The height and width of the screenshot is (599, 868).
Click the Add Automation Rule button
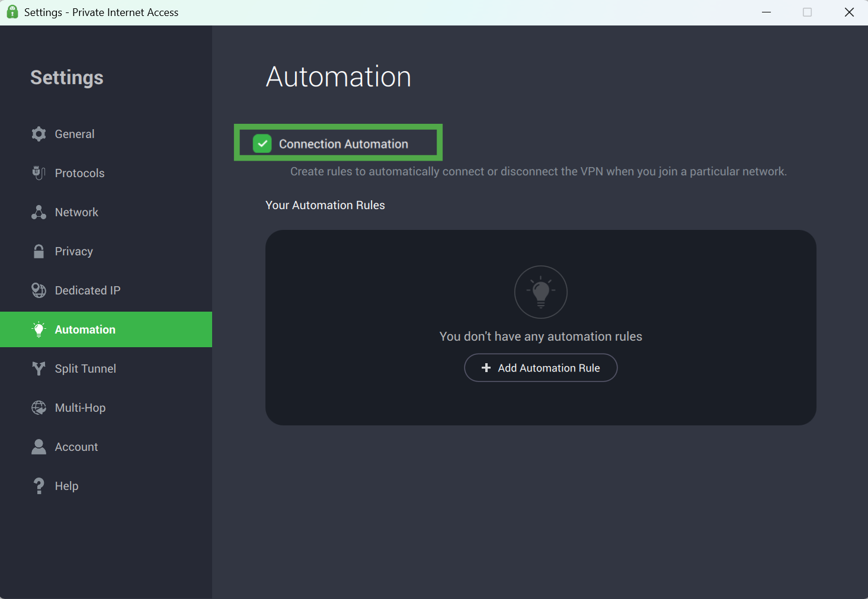click(540, 368)
